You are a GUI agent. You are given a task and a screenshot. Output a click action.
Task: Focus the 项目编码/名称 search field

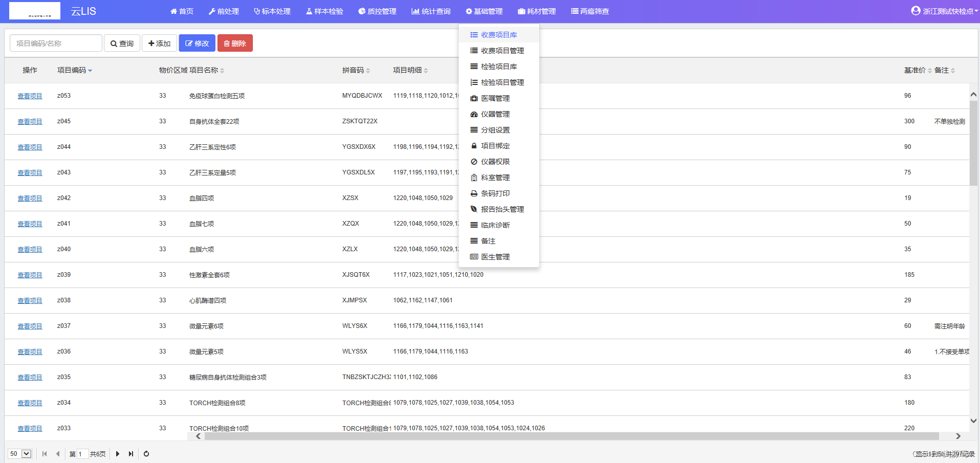(56, 43)
